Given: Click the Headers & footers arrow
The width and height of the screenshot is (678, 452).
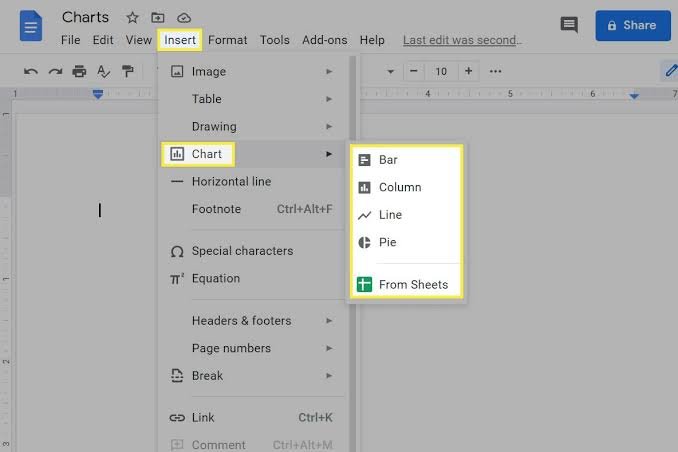Looking at the screenshot, I should pos(329,321).
